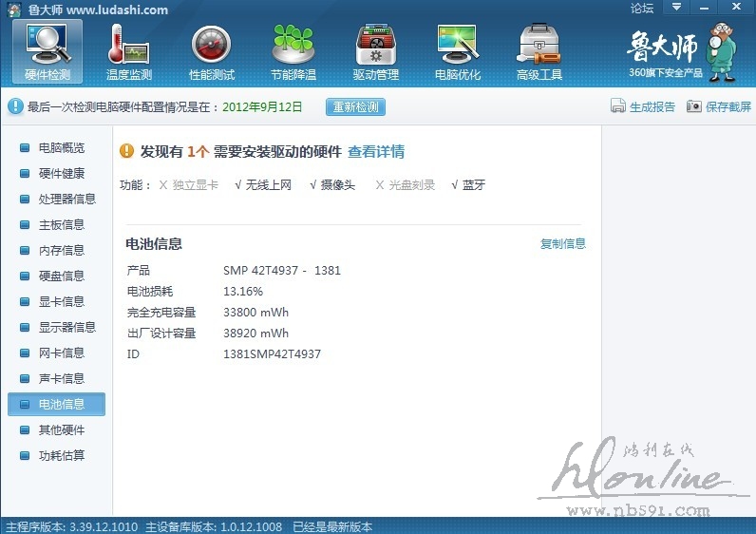Click the date 2012年9月12日
Viewport: 756px width, 534px height.
point(262,106)
